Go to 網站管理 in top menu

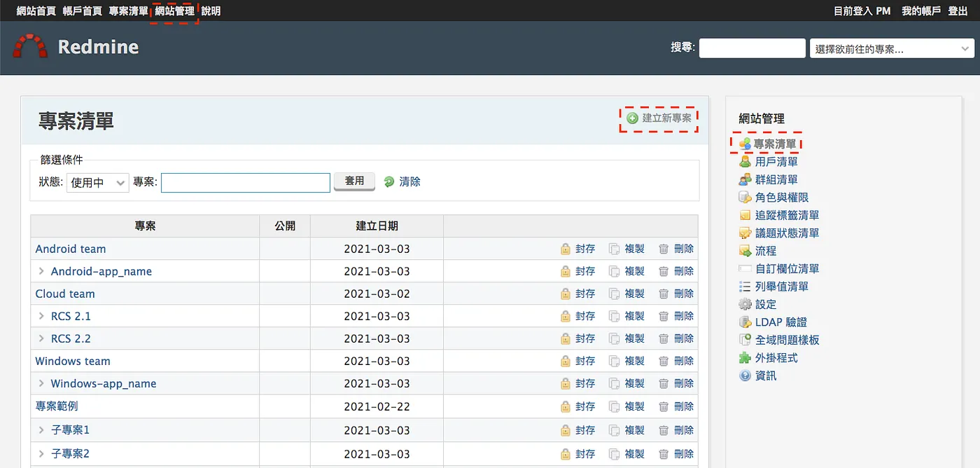click(175, 11)
